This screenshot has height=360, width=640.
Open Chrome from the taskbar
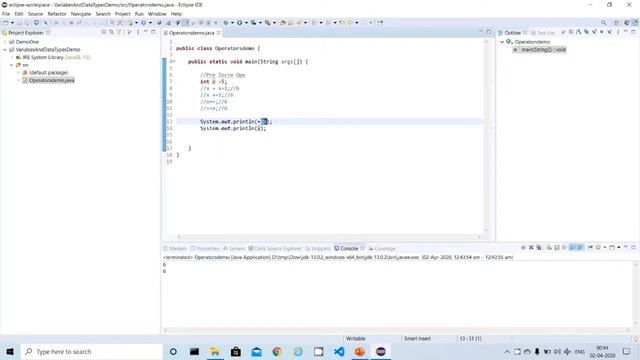click(x=277, y=351)
